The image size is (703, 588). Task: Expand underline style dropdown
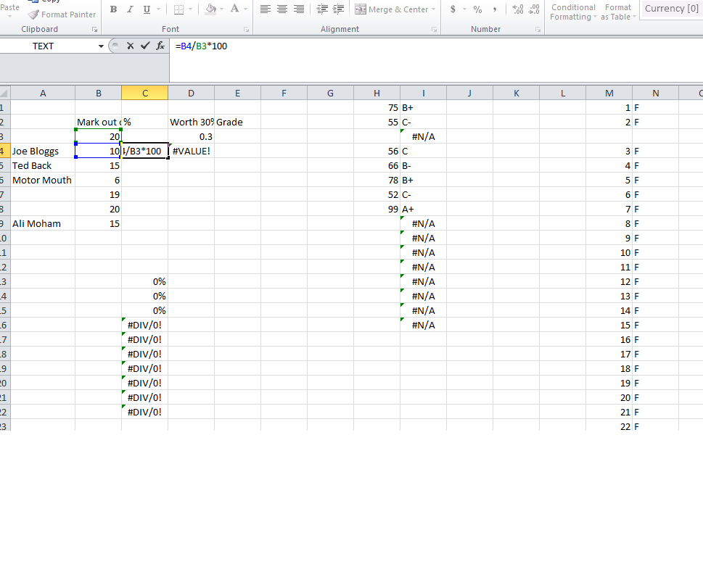158,9
